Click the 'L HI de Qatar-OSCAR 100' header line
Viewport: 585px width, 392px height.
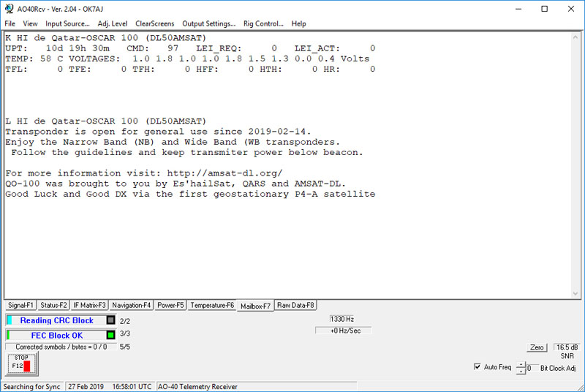click(105, 121)
